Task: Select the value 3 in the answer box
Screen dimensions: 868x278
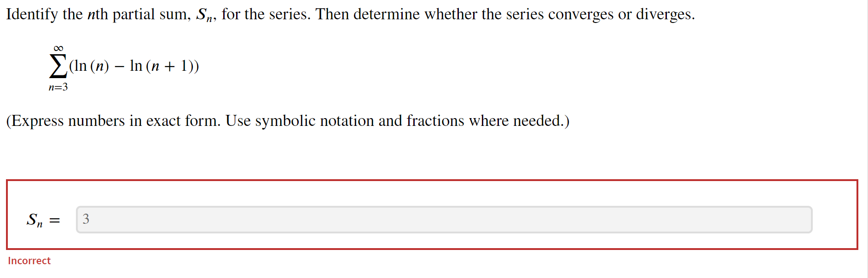Action: click(86, 219)
